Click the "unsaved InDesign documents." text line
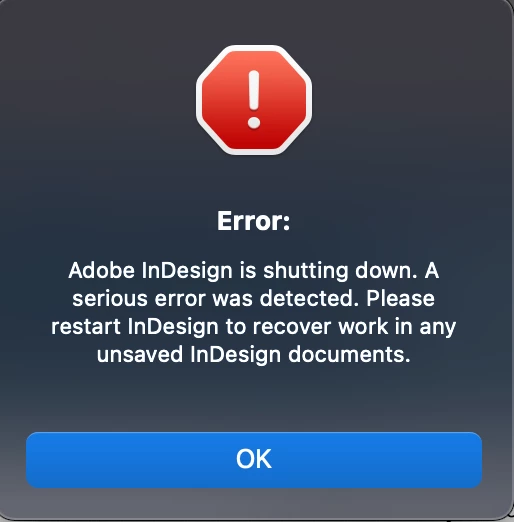 (x=254, y=354)
